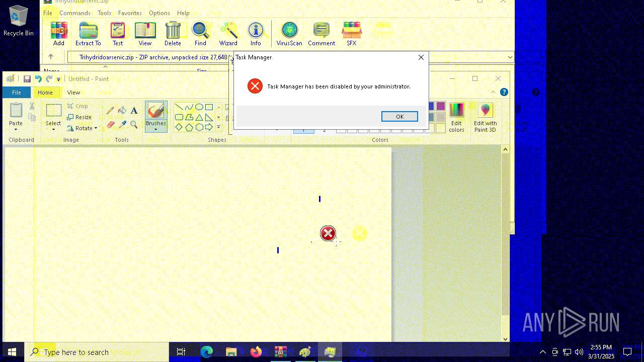Run VirusScan in WinRAR toolbar
Viewport: 644px width, 362px height.
pyautogui.click(x=289, y=34)
